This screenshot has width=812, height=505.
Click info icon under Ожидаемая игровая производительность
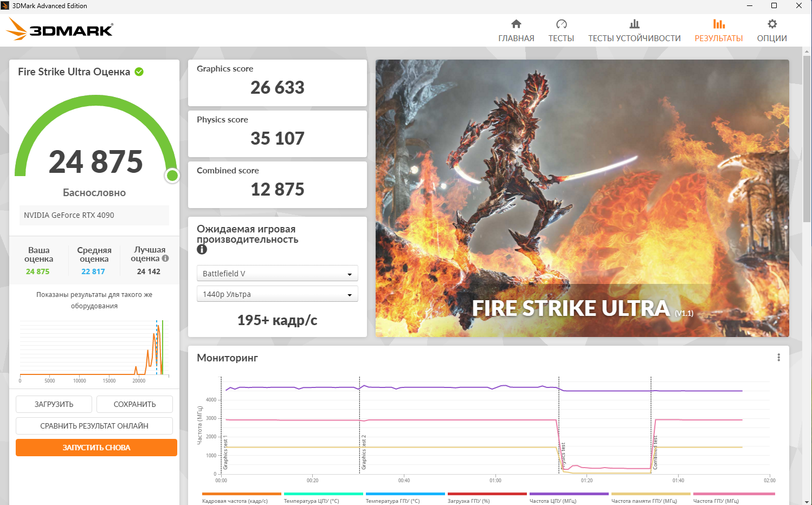point(202,249)
